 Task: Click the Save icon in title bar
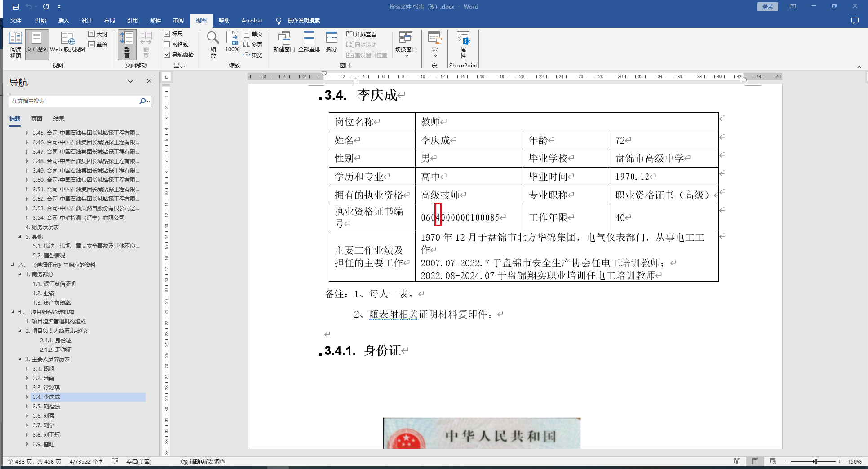coord(16,7)
